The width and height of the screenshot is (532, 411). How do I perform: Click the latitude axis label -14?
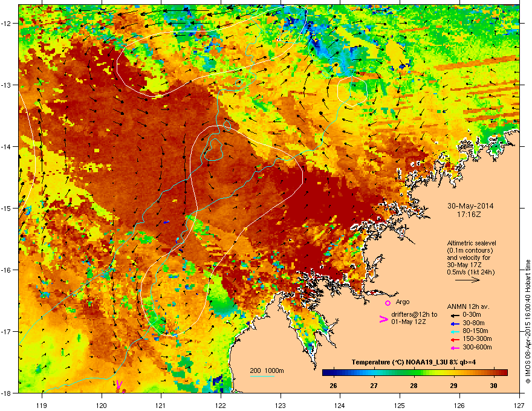pos(7,147)
